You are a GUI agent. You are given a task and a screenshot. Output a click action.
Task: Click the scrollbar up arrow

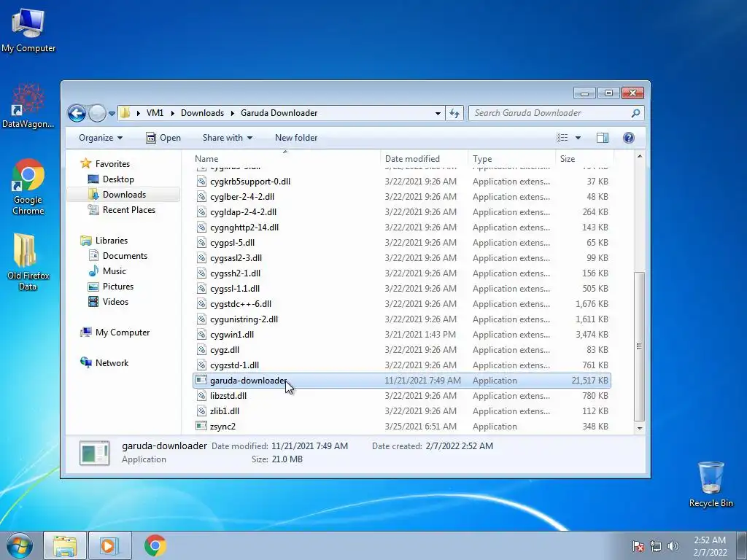click(639, 156)
